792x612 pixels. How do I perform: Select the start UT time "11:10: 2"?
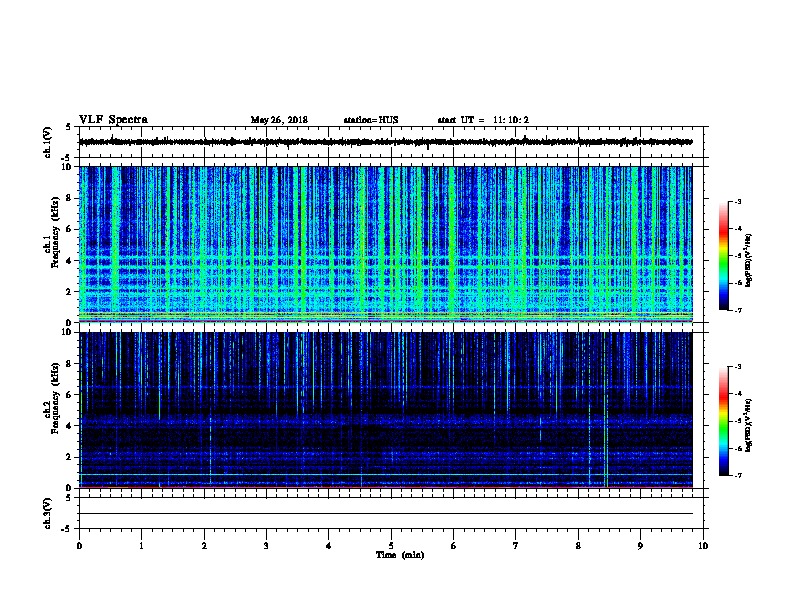click(x=511, y=120)
